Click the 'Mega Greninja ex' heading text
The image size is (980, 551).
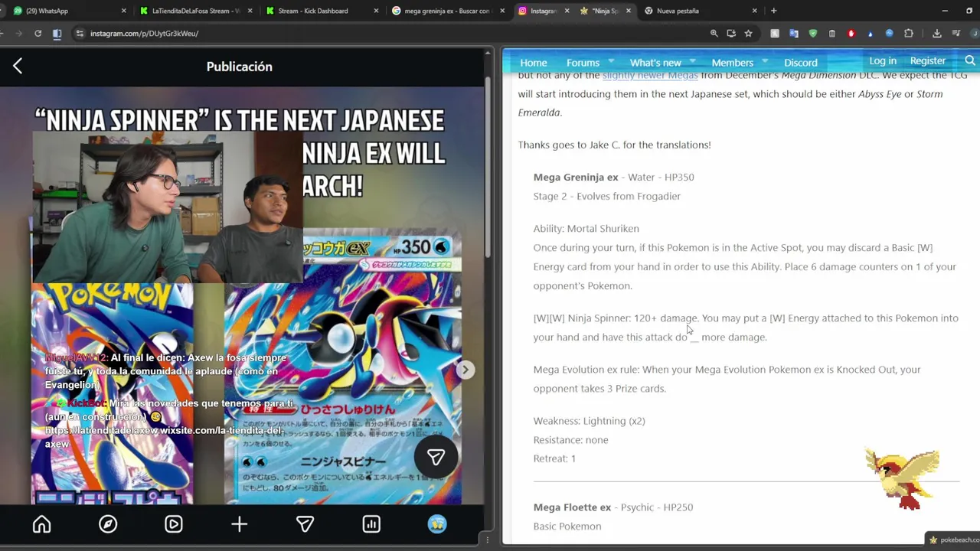(x=576, y=177)
